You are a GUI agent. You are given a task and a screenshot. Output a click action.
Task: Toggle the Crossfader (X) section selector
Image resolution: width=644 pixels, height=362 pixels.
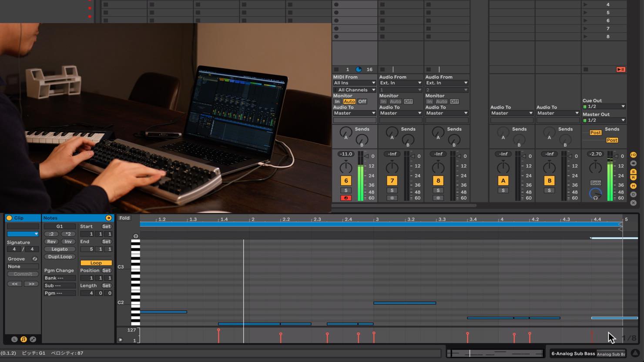tap(634, 203)
